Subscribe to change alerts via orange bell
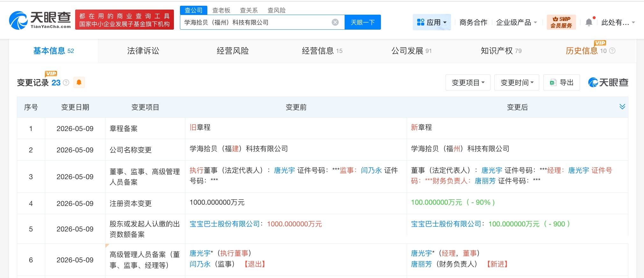 point(79,83)
